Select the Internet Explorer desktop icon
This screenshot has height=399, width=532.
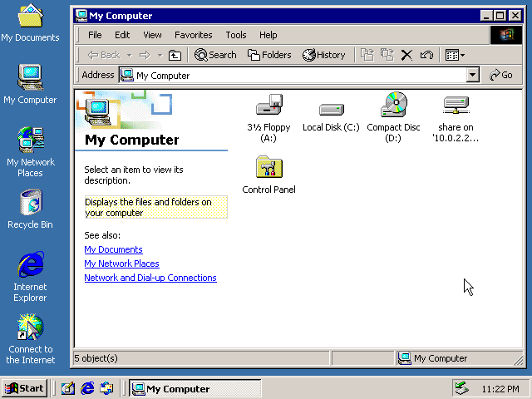point(30,277)
